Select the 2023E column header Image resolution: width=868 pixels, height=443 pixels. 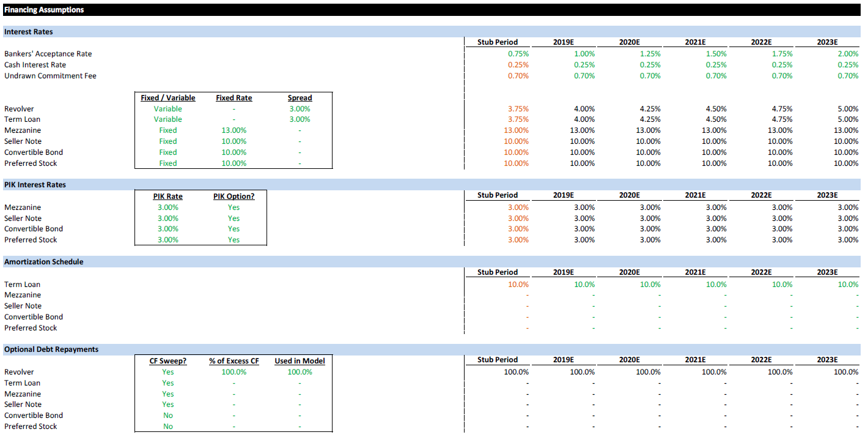pyautogui.click(x=828, y=42)
